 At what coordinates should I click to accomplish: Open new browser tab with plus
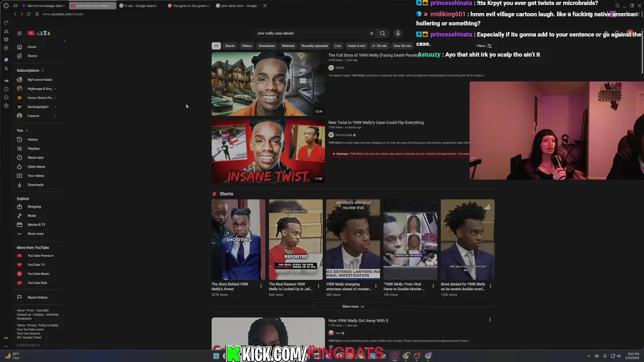pyautogui.click(x=265, y=6)
